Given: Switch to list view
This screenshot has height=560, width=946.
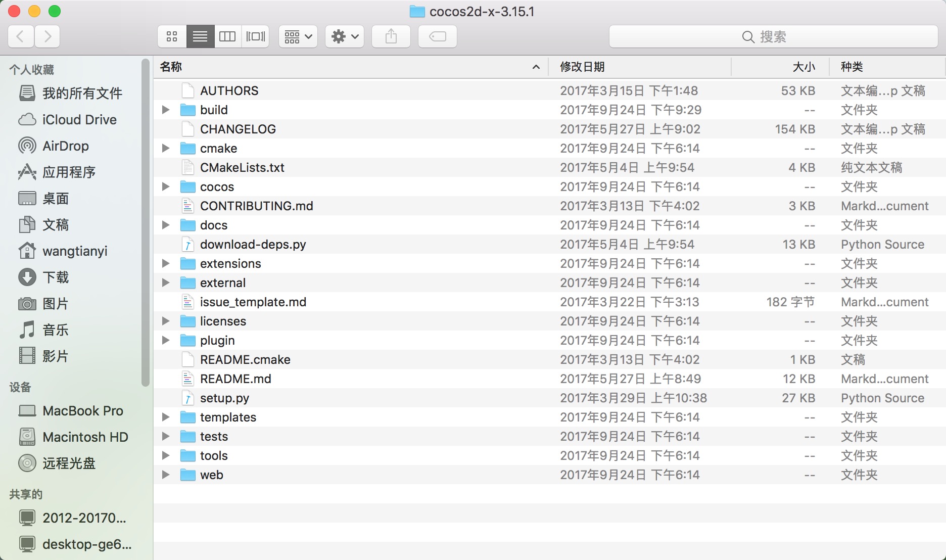Looking at the screenshot, I should pos(200,36).
